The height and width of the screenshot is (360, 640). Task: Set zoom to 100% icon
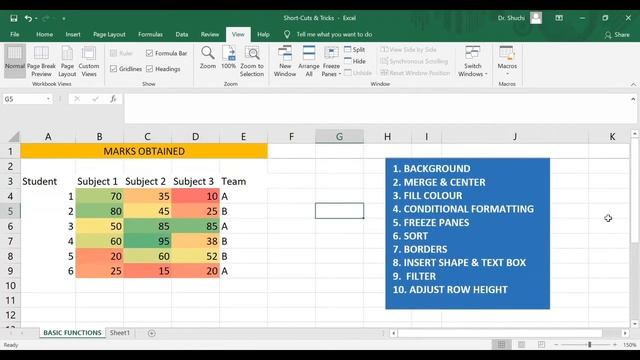pos(229,53)
